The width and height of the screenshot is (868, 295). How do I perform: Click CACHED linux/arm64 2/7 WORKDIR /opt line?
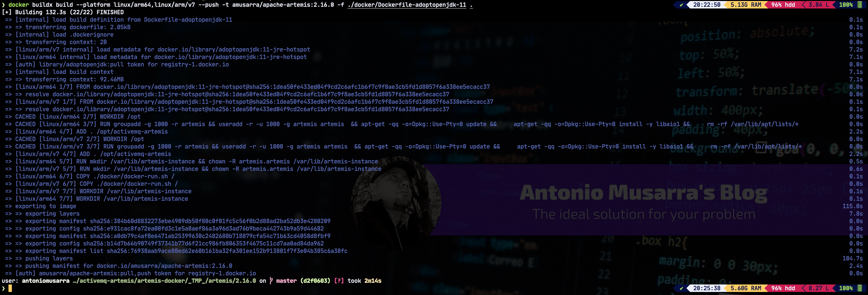(x=73, y=117)
